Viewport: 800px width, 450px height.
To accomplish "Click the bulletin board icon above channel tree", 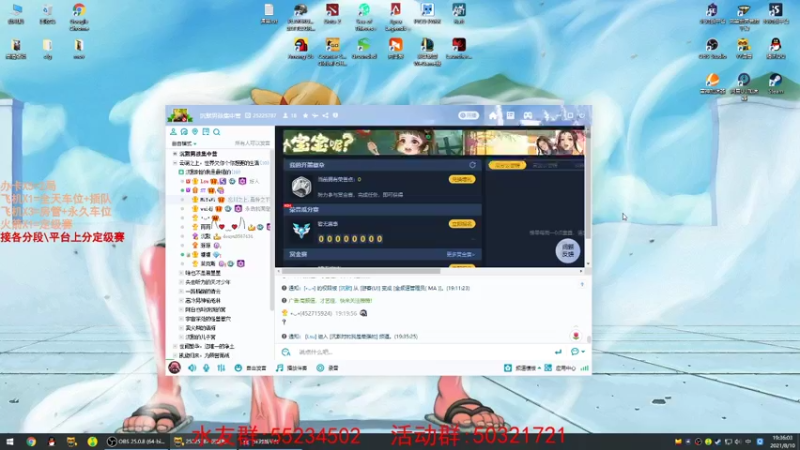I will [x=206, y=132].
